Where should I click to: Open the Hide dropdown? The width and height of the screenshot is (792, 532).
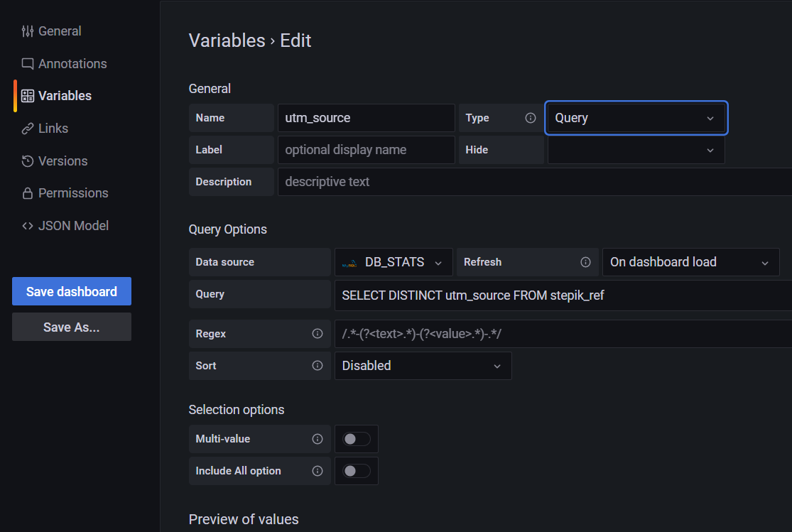point(636,150)
